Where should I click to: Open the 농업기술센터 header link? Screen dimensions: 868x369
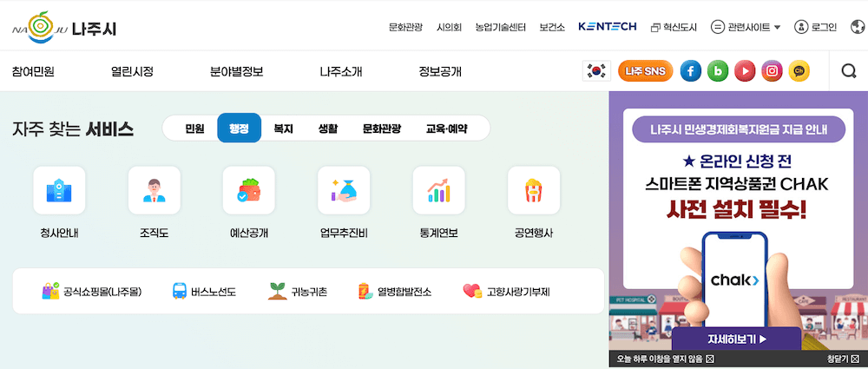[x=501, y=27]
